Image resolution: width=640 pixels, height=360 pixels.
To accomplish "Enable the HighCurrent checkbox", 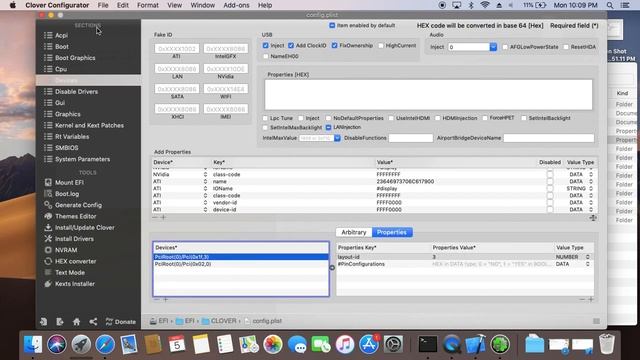I will (381, 46).
